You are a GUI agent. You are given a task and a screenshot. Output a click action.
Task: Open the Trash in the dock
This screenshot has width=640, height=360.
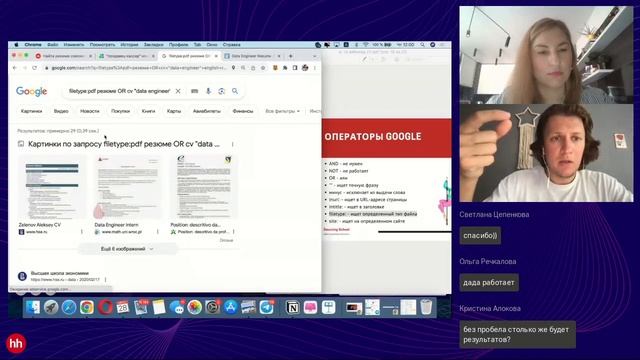tap(426, 307)
